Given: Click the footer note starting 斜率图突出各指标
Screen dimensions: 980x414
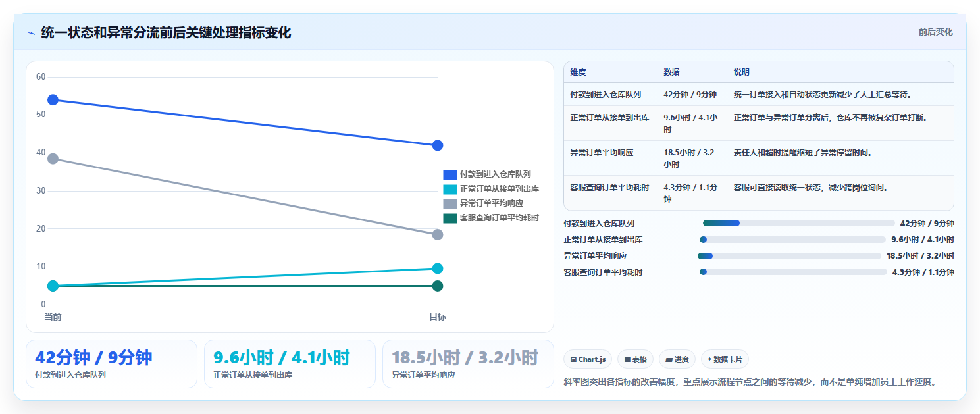Looking at the screenshot, I should (750, 382).
